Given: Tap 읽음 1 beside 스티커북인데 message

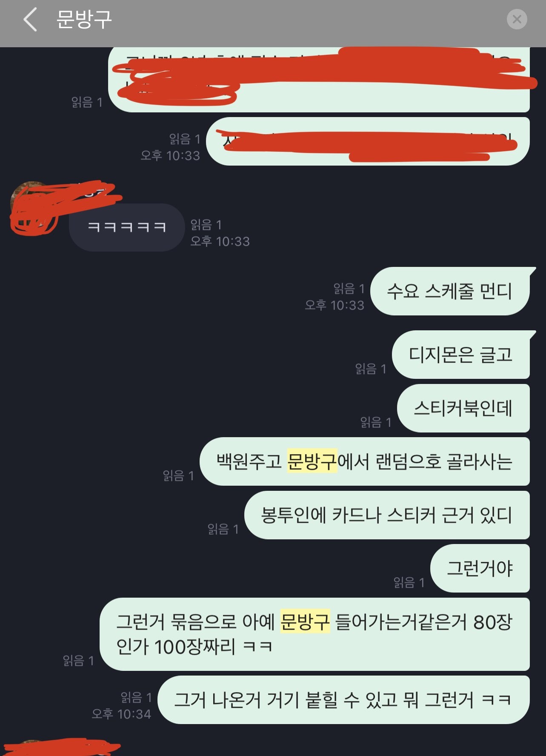Looking at the screenshot, I should point(375,422).
